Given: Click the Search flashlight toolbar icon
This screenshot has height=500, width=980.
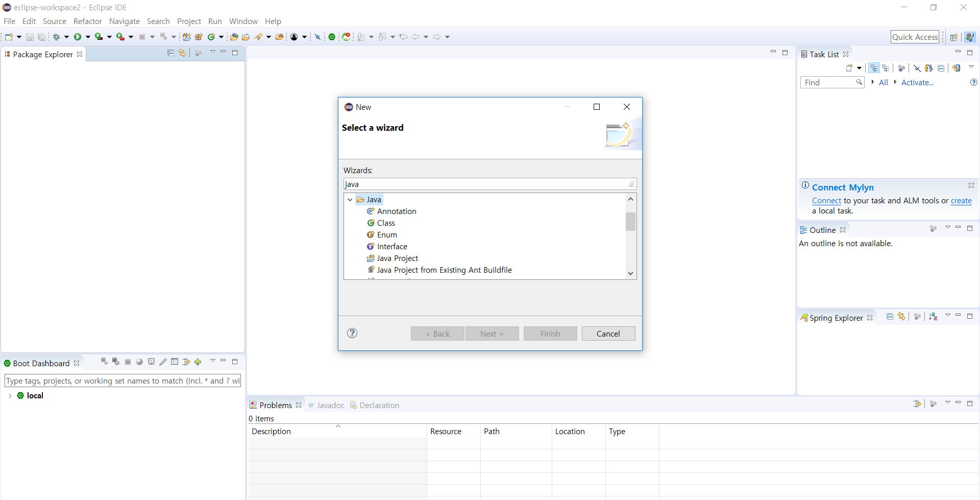Looking at the screenshot, I should pos(259,37).
